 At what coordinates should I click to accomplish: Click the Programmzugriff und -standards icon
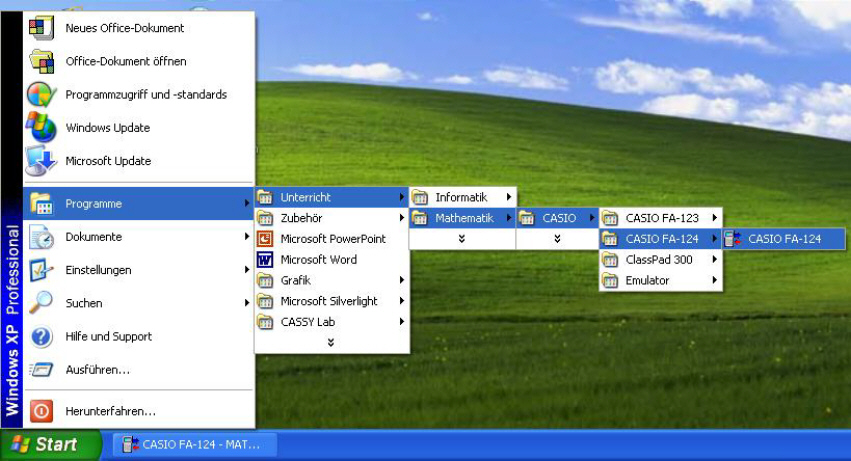coord(41,94)
